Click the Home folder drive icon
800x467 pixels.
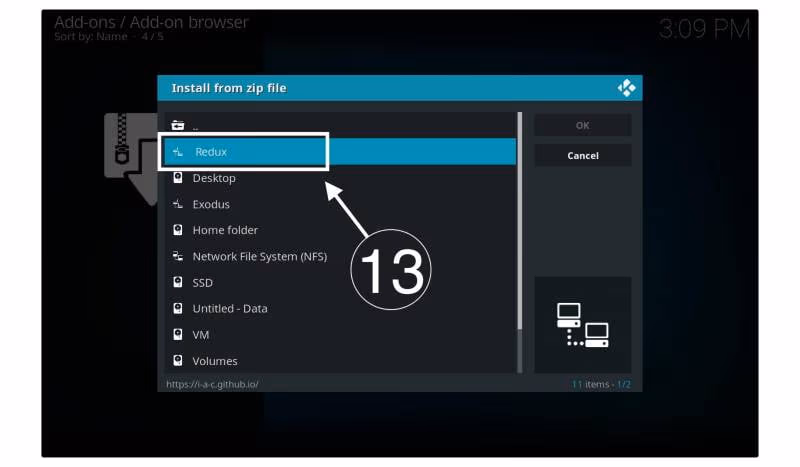(x=178, y=230)
